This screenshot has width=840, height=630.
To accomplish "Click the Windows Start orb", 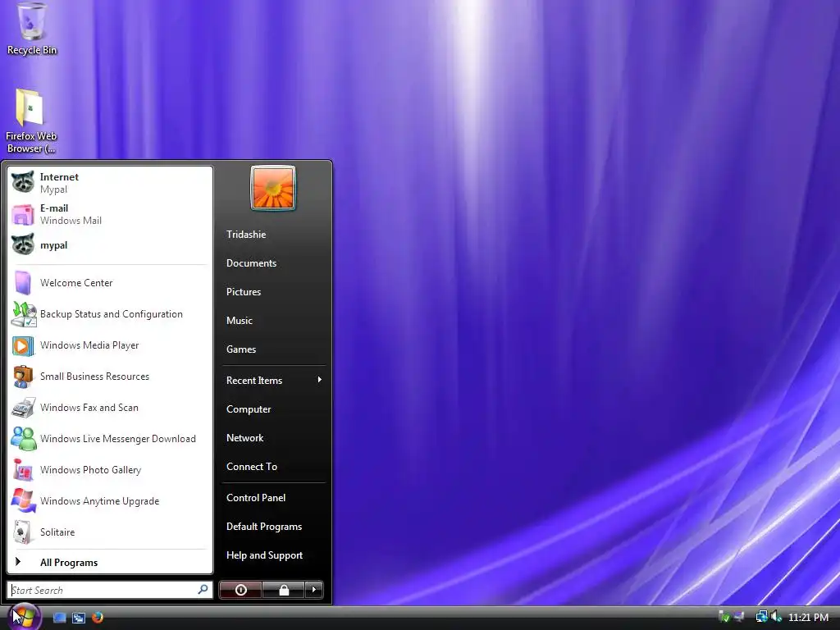I will (x=24, y=616).
